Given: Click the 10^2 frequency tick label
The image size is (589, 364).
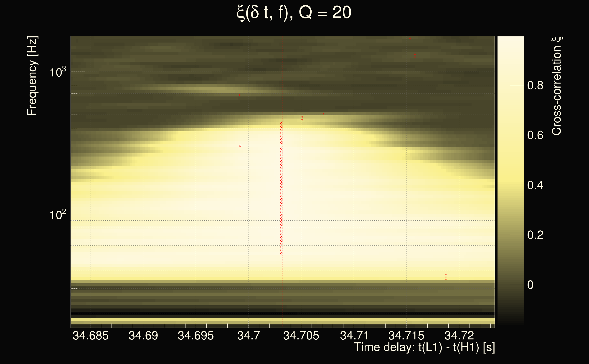Looking at the screenshot, I should coord(58,215).
